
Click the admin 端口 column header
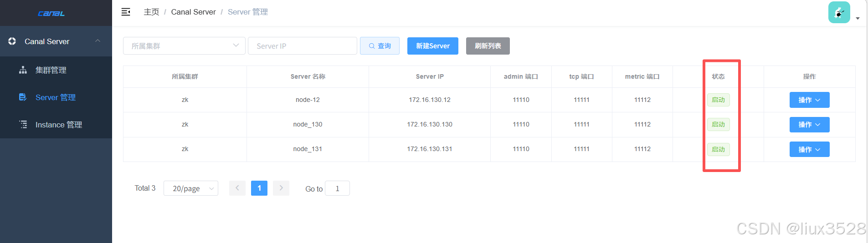(521, 76)
